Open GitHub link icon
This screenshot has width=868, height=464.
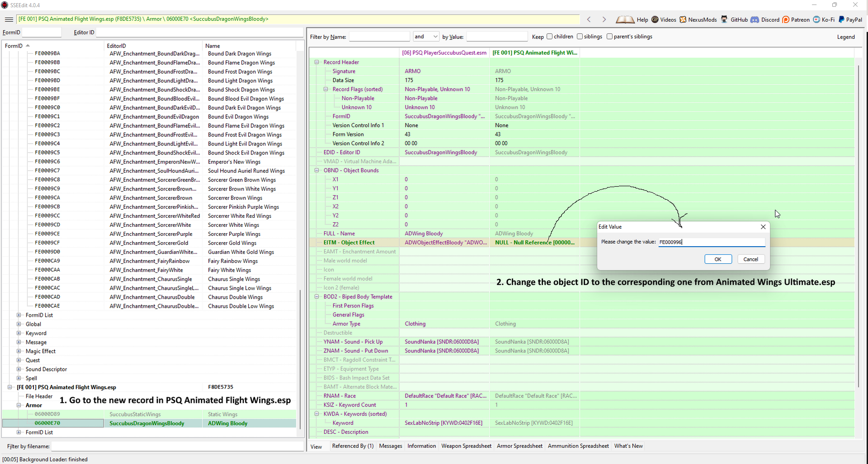[724, 19]
